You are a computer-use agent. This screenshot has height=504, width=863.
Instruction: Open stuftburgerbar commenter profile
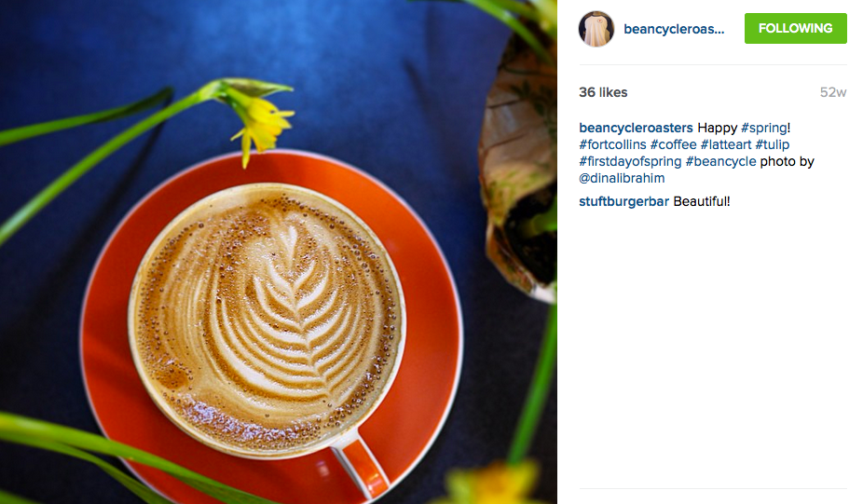coord(624,201)
